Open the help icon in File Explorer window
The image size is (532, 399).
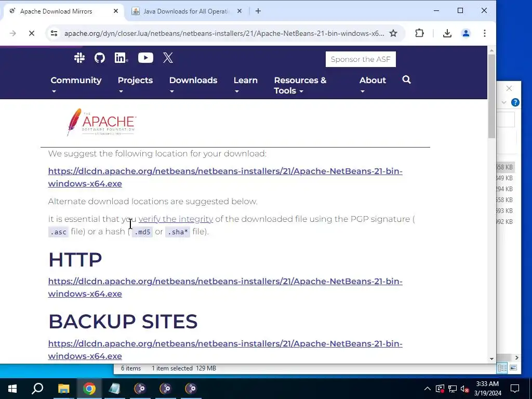(x=515, y=102)
